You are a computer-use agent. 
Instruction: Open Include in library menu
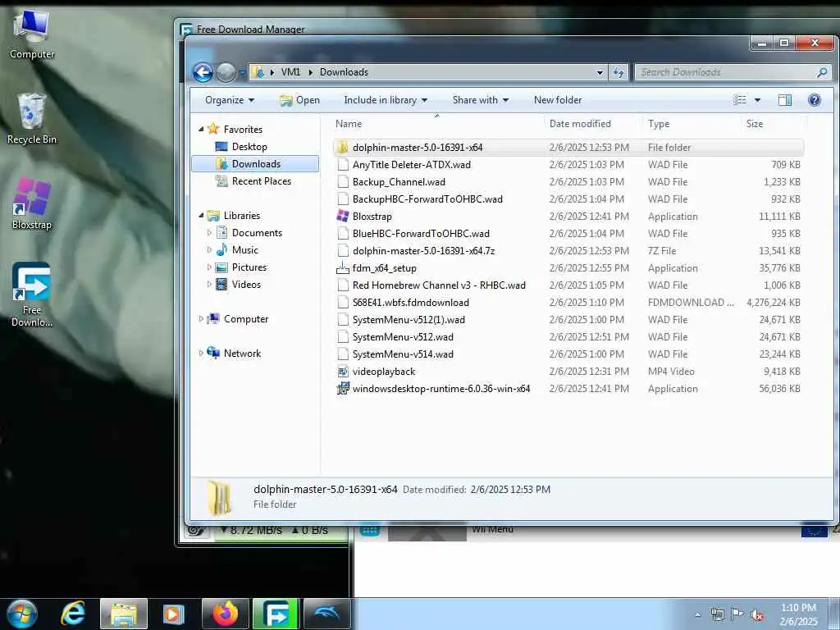coord(386,100)
